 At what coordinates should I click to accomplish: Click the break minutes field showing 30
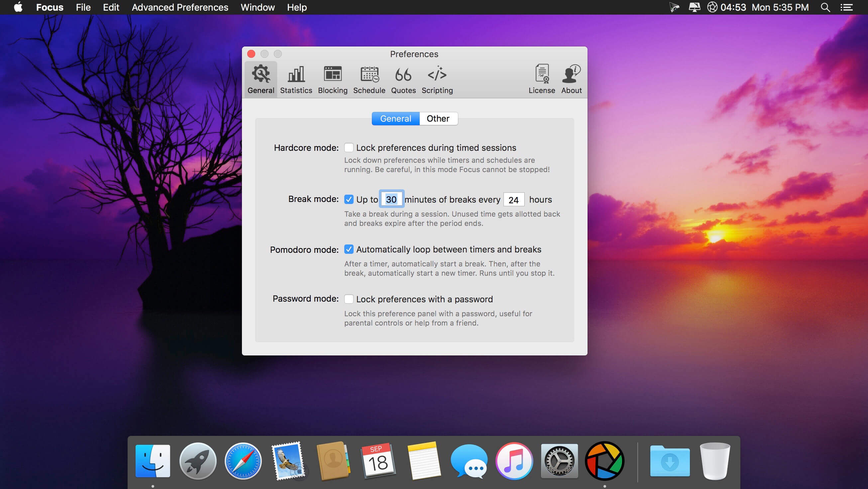tap(391, 199)
